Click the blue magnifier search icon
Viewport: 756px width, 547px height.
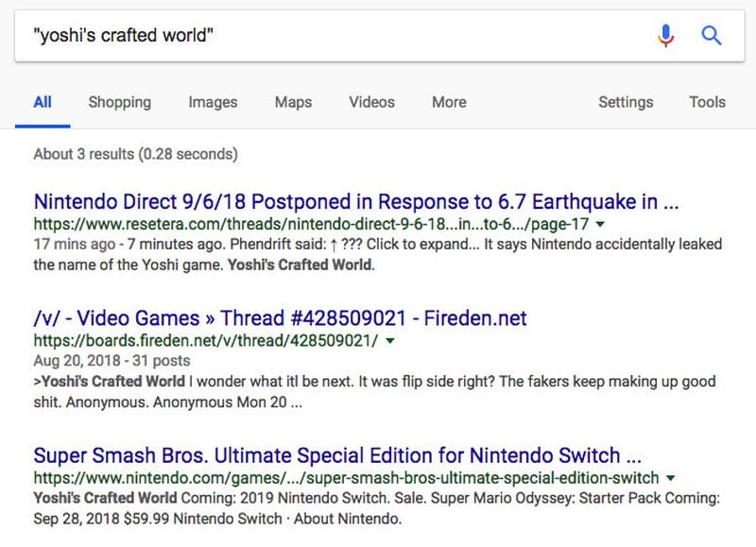point(712,36)
